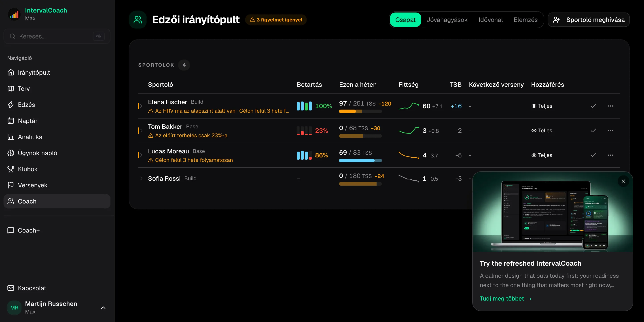Open the Martijn Russchen account menu chevron
Screen dimensions: 644x322
pyautogui.click(x=103, y=307)
